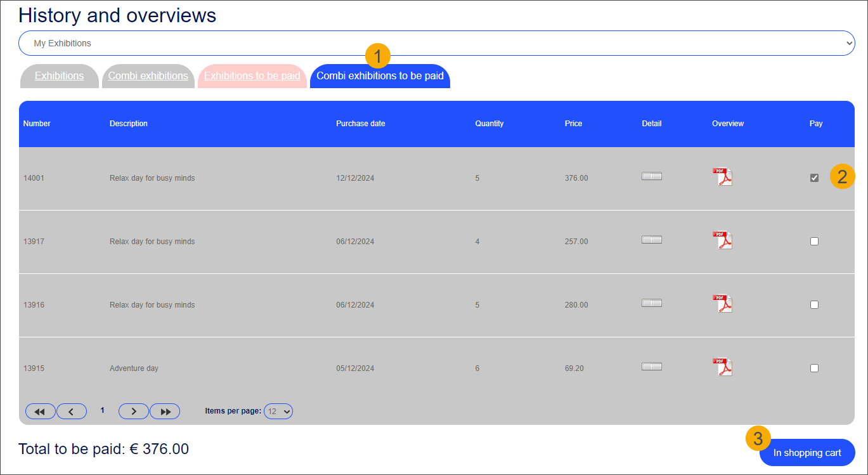Open PDF overview for order 13917
The height and width of the screenshot is (475, 868).
click(722, 240)
